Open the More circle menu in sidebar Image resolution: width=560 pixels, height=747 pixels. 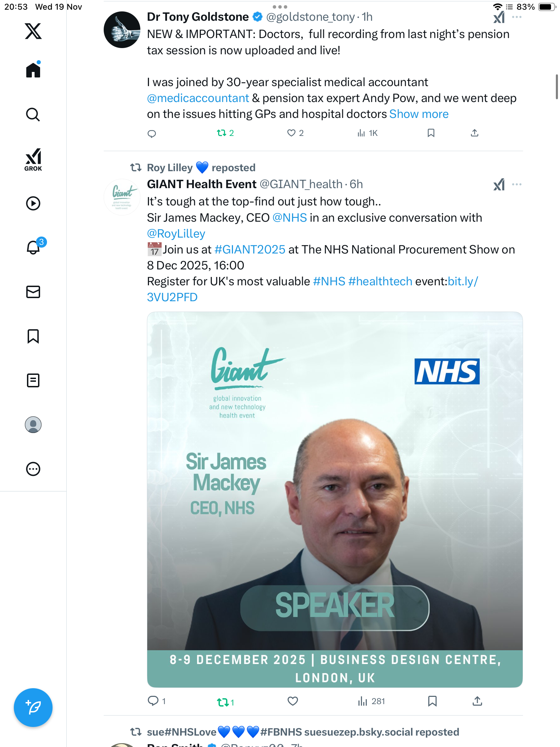coord(33,469)
